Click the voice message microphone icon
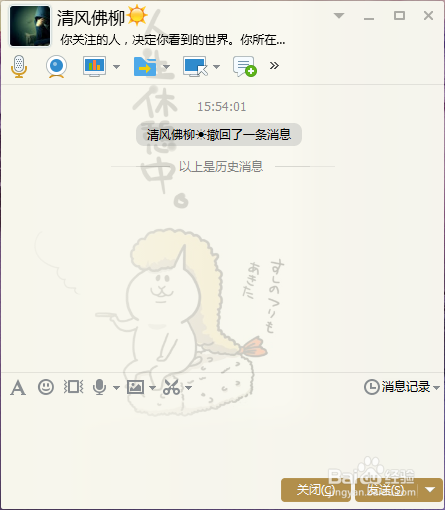This screenshot has width=445, height=510. point(99,387)
